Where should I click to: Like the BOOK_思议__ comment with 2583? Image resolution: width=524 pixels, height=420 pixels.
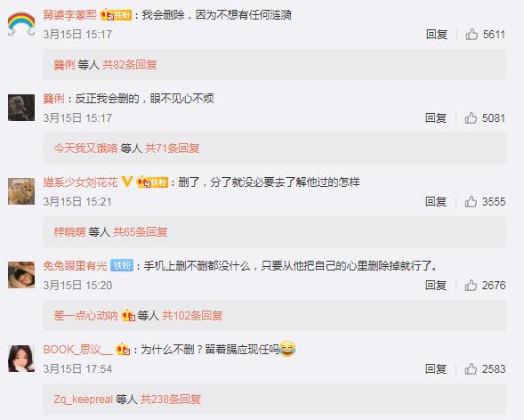tap(471, 369)
